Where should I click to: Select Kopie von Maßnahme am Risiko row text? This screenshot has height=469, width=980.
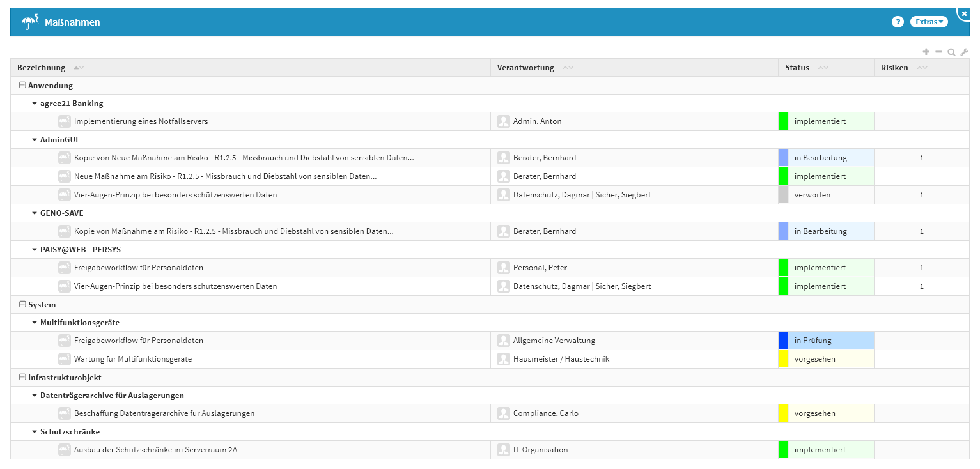(x=233, y=231)
